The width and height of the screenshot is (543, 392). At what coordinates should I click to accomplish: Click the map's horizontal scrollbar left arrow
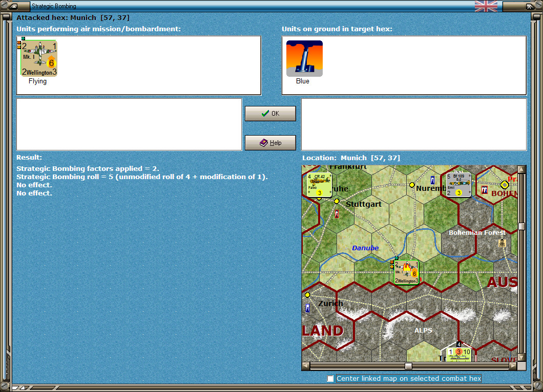[x=305, y=366]
